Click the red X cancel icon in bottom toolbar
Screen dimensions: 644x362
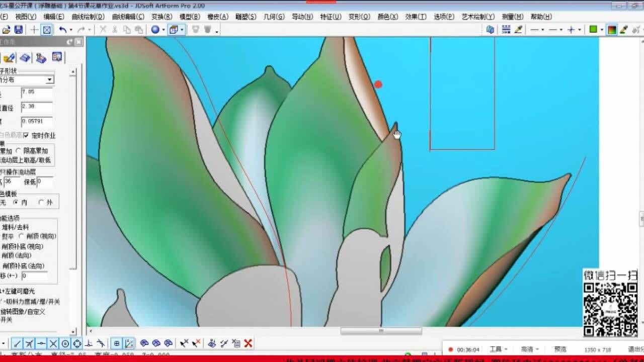[x=248, y=343]
